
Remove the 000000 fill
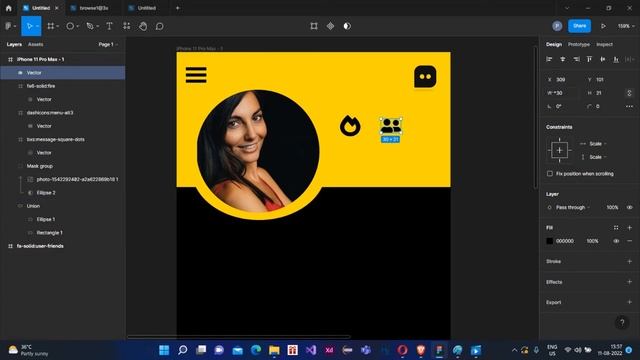coord(629,241)
